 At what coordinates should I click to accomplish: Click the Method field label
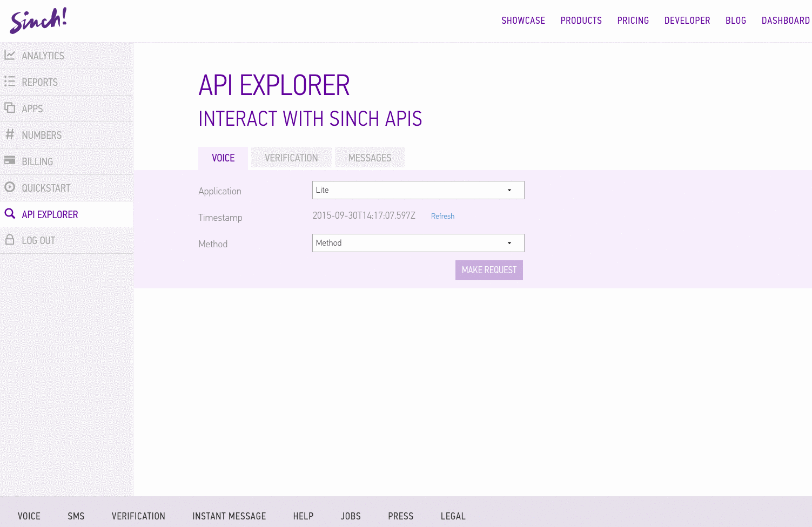(213, 244)
